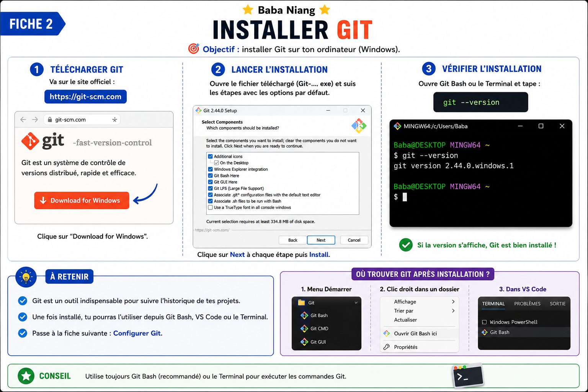Screen dimensions: 588x392
Task: Click the small https://git-scm.com/ footer link in Setup
Action: click(x=212, y=230)
